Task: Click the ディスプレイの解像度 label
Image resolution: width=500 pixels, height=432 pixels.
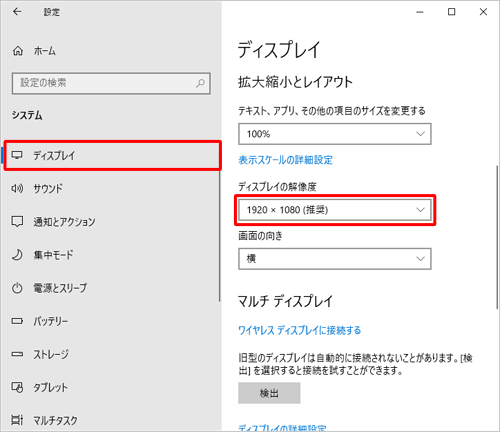Action: click(x=277, y=187)
